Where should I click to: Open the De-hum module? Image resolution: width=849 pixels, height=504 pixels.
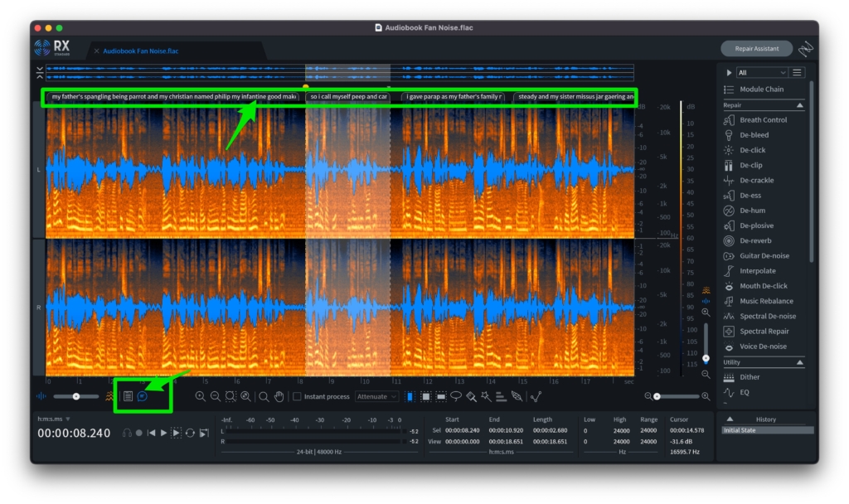[752, 211]
